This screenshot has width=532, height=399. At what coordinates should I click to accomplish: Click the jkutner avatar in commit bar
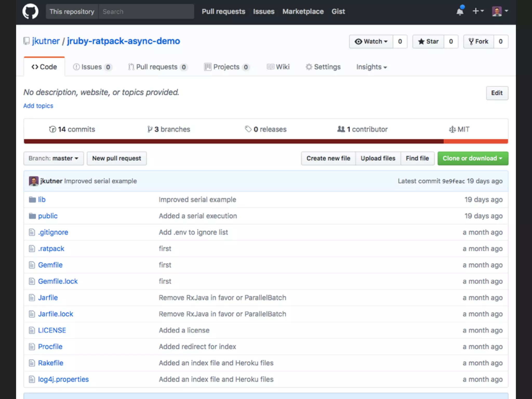click(x=34, y=181)
